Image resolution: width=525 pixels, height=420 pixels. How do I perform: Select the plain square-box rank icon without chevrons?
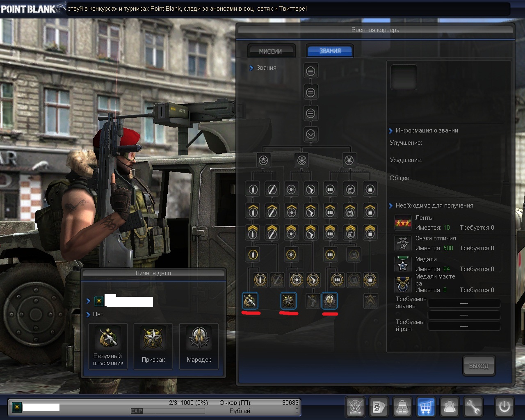(370, 189)
